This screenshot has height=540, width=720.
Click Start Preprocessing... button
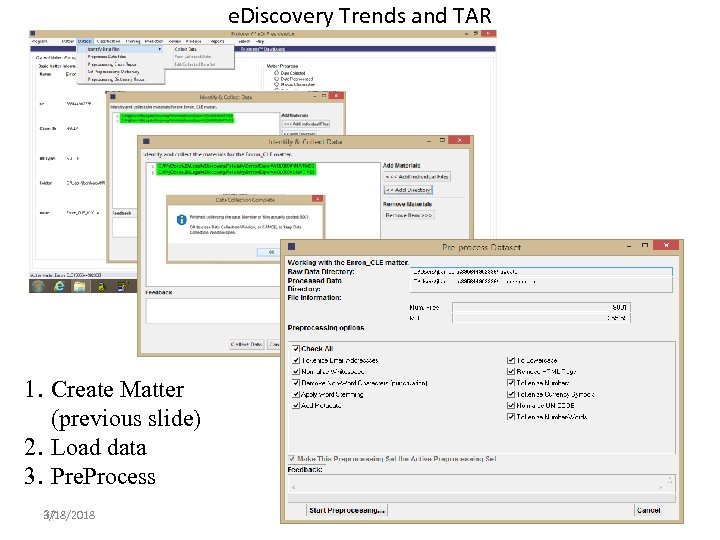[347, 510]
